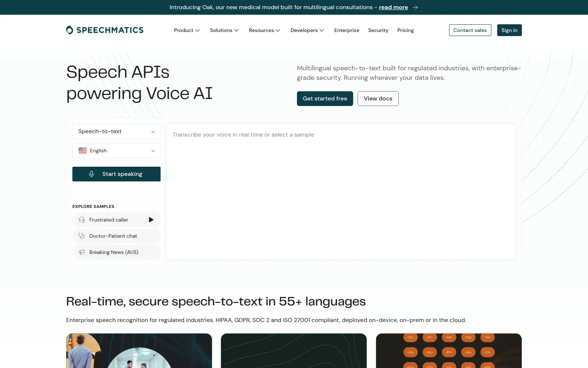Open the Pricing nav item
Viewport: 588px width, 368px height.
(x=405, y=30)
